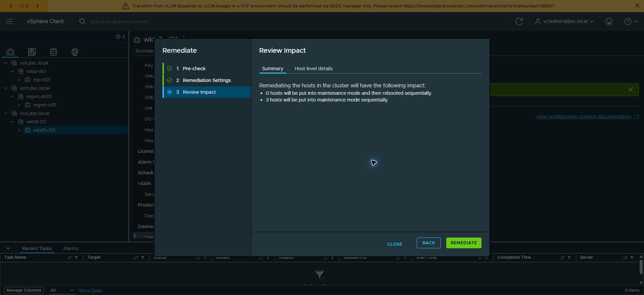Viewport: 644px width, 295px height.
Task: Collapse the Recent Tasks bottom panel
Action: 8,248
